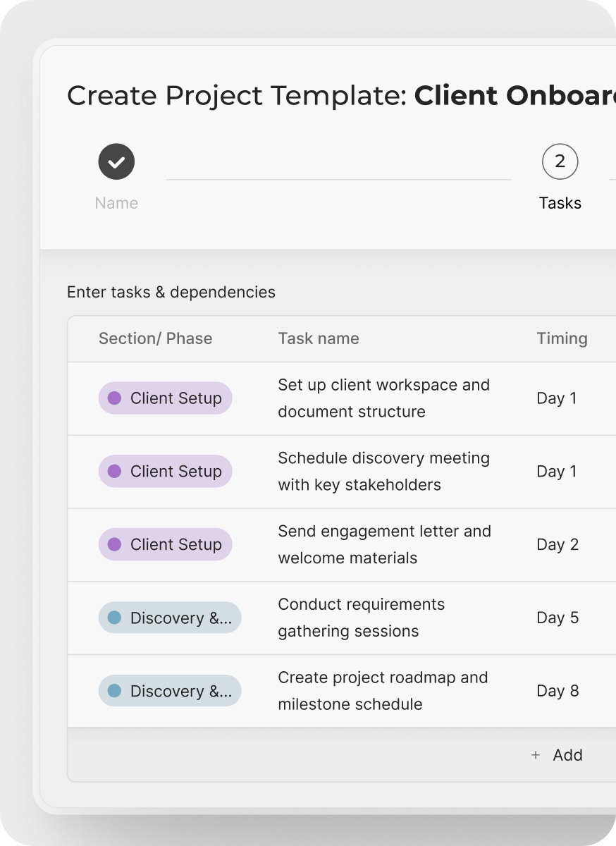Open Client Setup tag for discovery meeting row
The height and width of the screenshot is (846, 616).
(x=165, y=472)
